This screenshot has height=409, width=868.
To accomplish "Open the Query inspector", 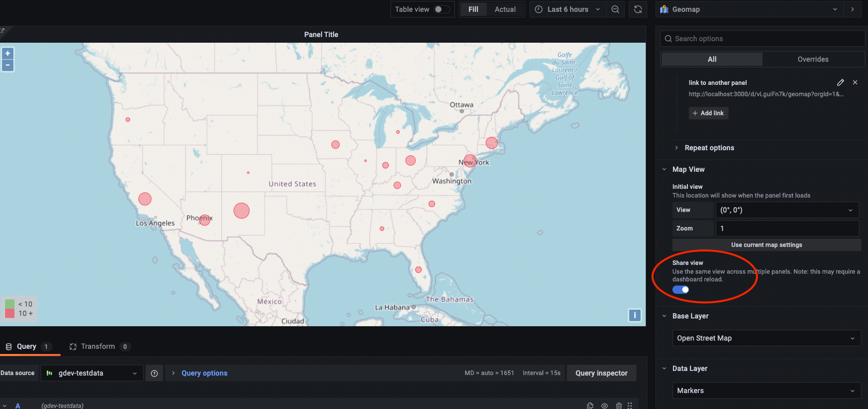I will pos(601,374).
